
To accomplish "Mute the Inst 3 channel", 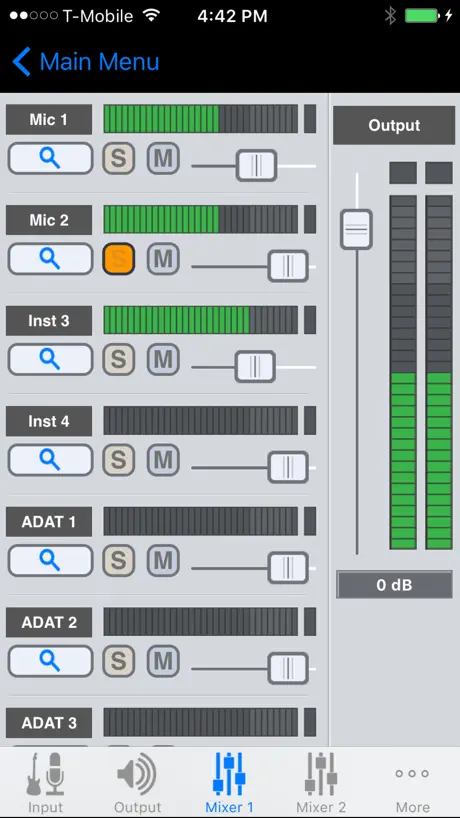I will point(163,359).
